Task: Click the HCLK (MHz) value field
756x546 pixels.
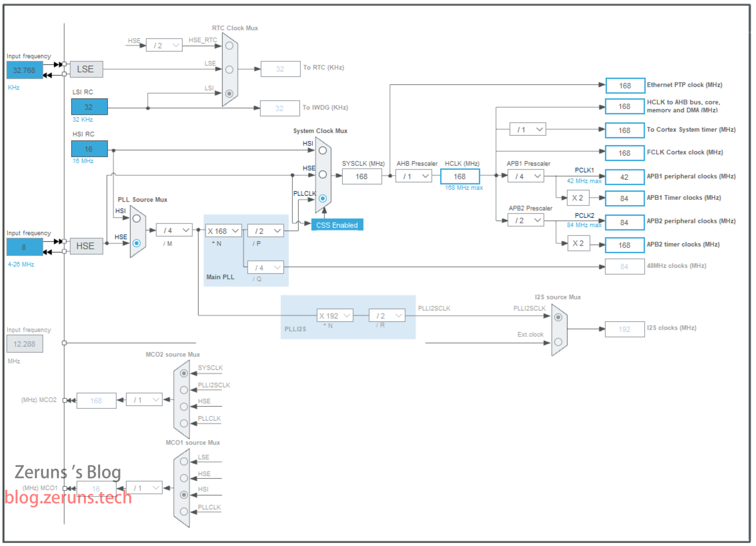Action: (460, 177)
